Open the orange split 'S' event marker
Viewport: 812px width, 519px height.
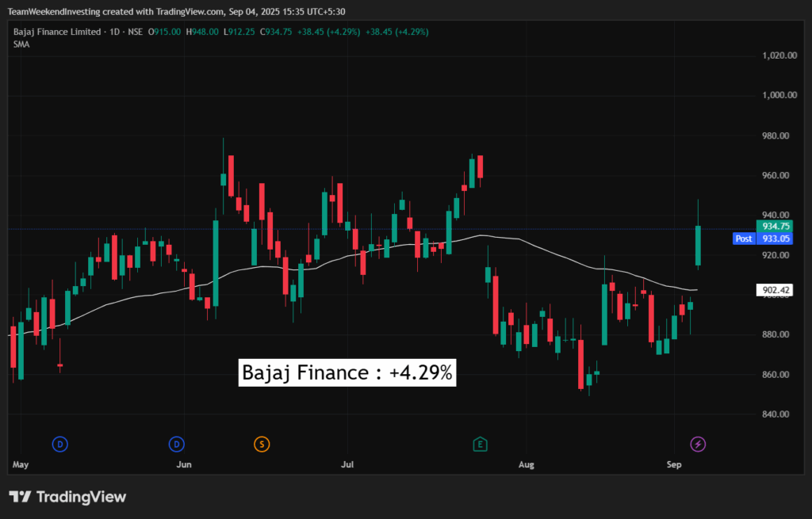[x=262, y=444]
